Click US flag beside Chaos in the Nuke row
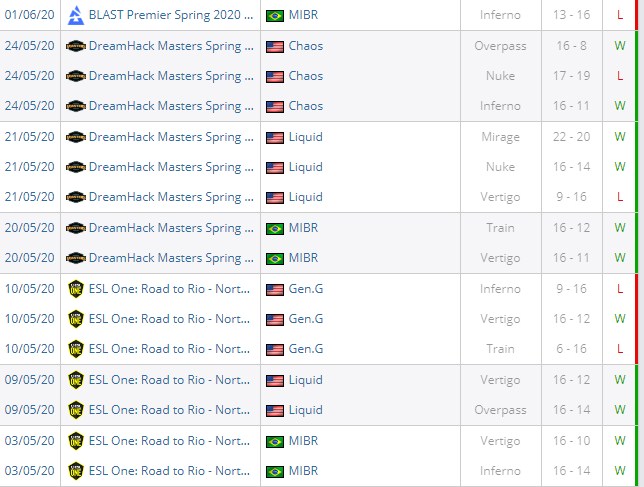Screen dimensions: 644x487 [275, 76]
